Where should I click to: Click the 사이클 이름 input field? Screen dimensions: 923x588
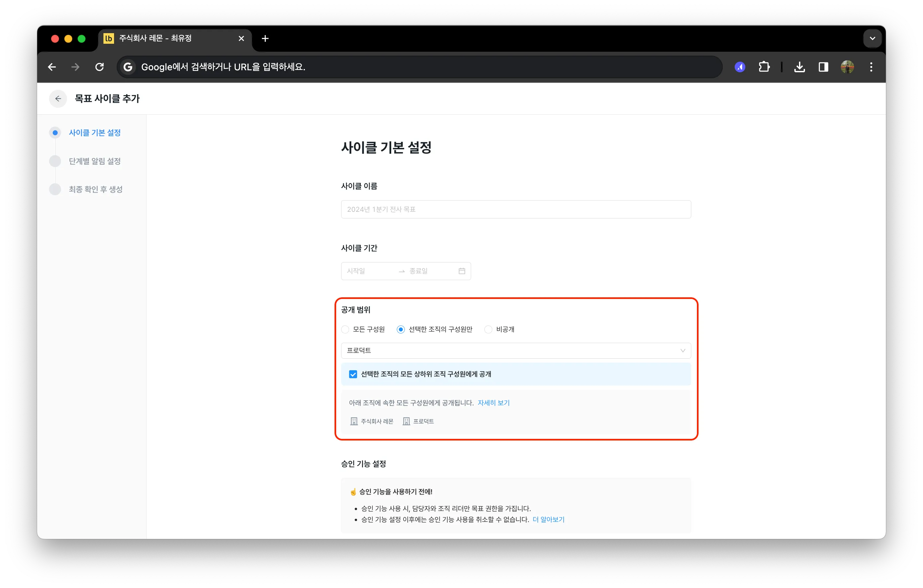coord(516,209)
